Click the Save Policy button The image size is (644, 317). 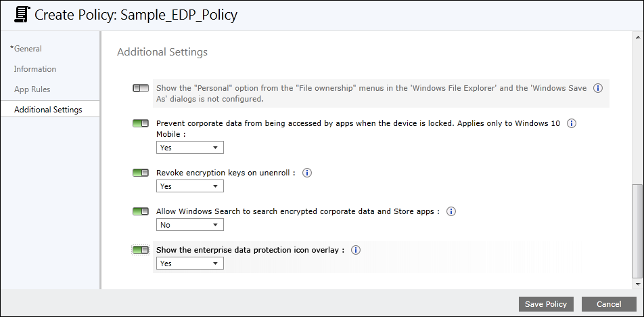(x=546, y=304)
